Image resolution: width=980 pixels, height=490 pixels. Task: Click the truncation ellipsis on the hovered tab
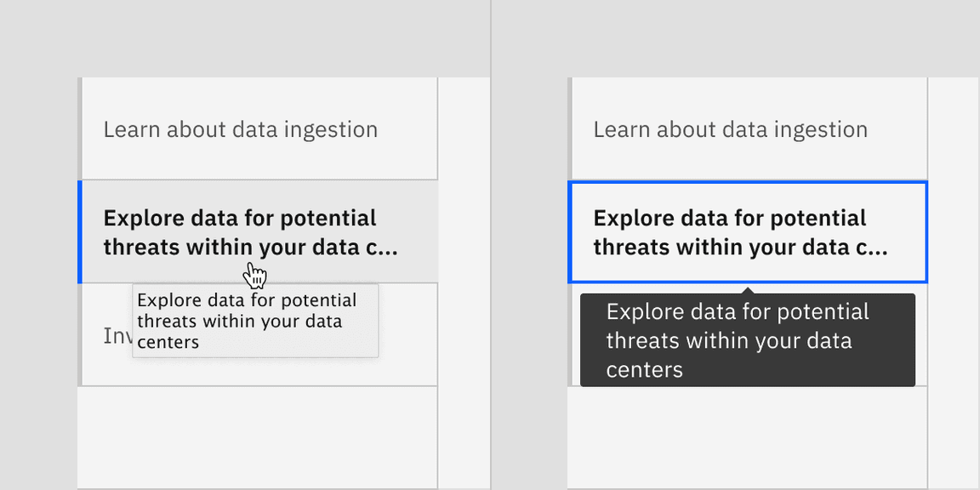click(x=387, y=248)
